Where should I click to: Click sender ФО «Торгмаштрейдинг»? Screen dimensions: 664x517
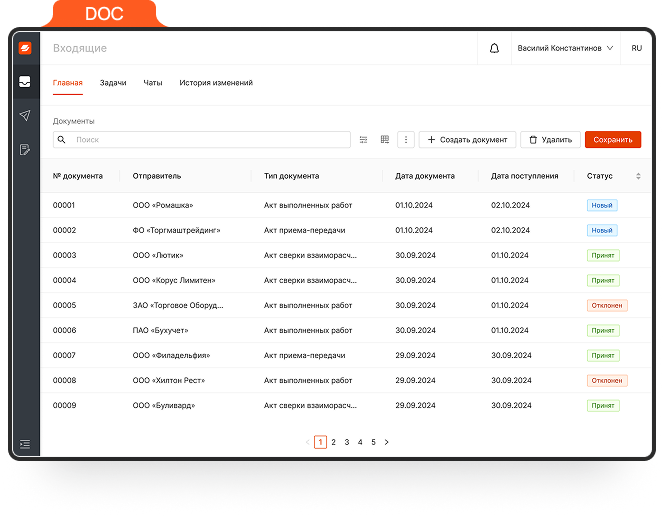[177, 230]
